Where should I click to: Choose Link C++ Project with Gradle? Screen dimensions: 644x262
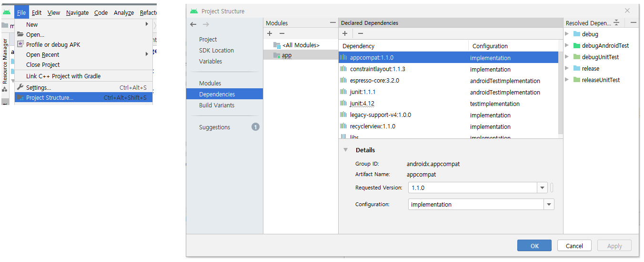(84, 76)
